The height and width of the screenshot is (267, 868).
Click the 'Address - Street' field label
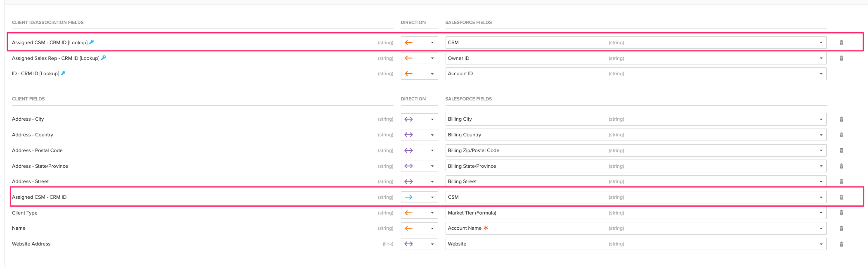(30, 181)
